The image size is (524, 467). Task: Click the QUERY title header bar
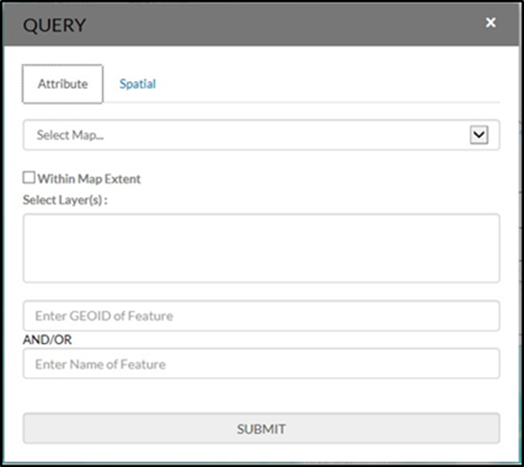pyautogui.click(x=261, y=25)
